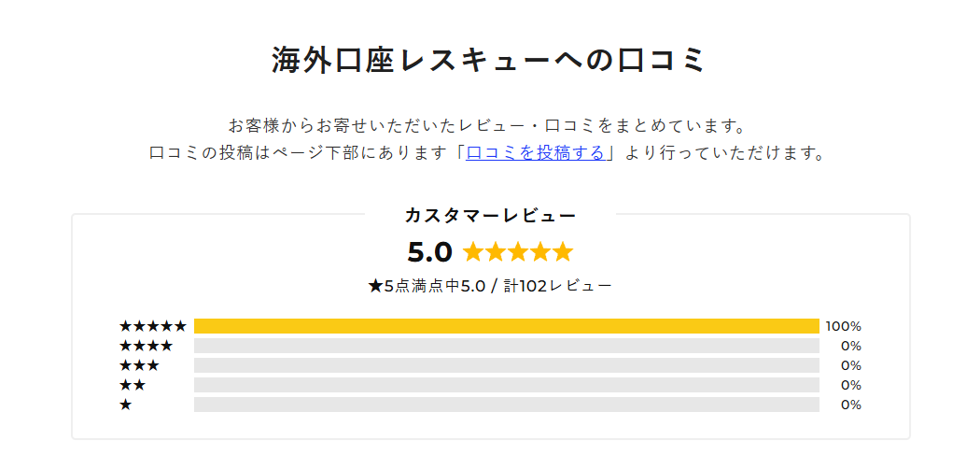The image size is (980, 469).
Task: Click the 5.0 rating score number
Action: pyautogui.click(x=429, y=252)
